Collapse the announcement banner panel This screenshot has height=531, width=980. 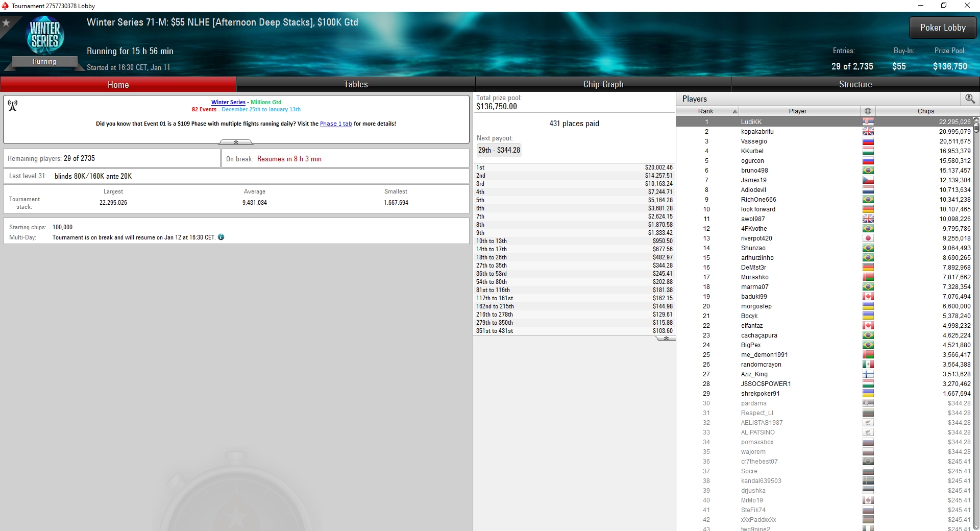pos(236,142)
